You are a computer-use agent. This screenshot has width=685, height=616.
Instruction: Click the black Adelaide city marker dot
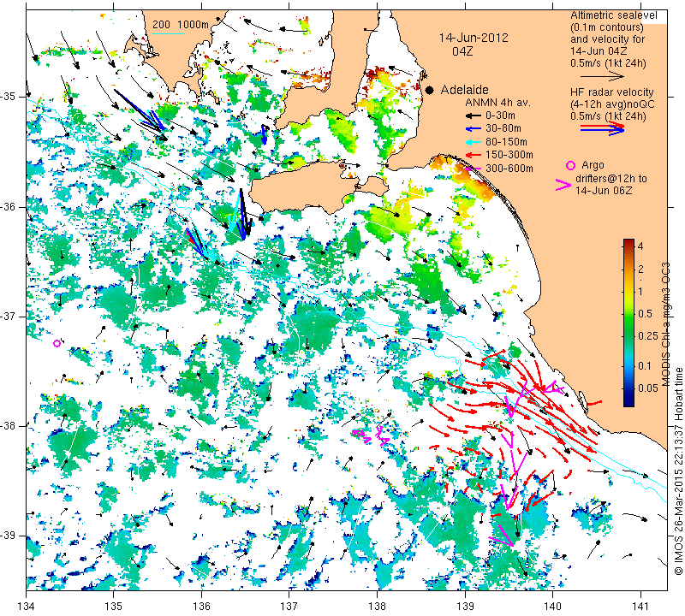430,90
